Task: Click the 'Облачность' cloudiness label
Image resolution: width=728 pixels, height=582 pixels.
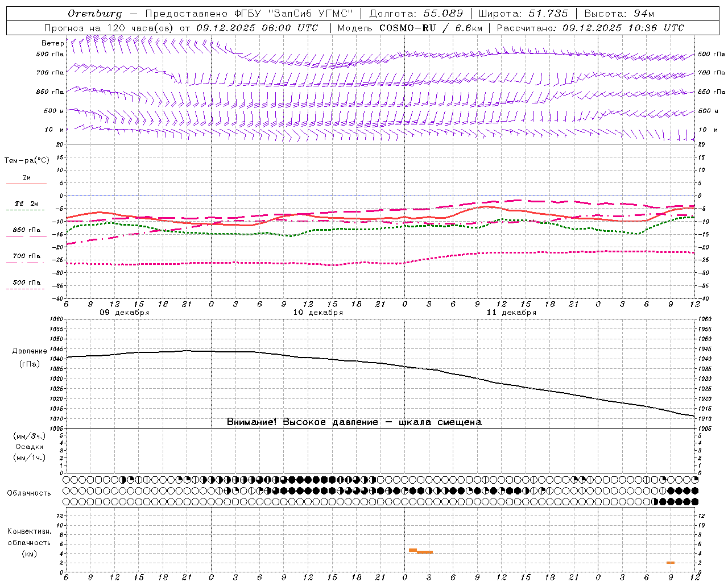Action: [x=29, y=493]
